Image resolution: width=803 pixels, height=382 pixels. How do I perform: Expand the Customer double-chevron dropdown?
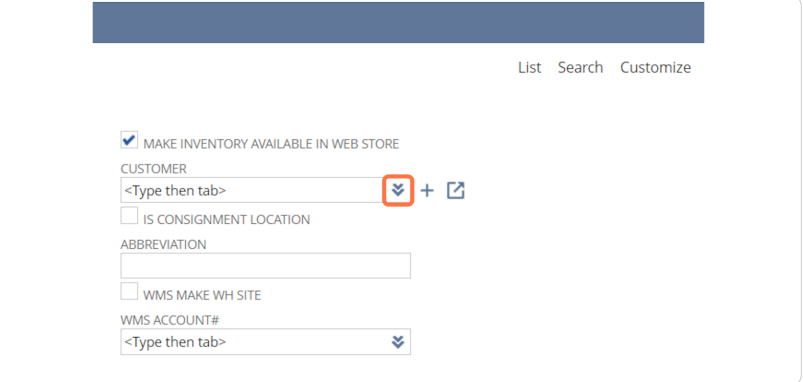[398, 190]
